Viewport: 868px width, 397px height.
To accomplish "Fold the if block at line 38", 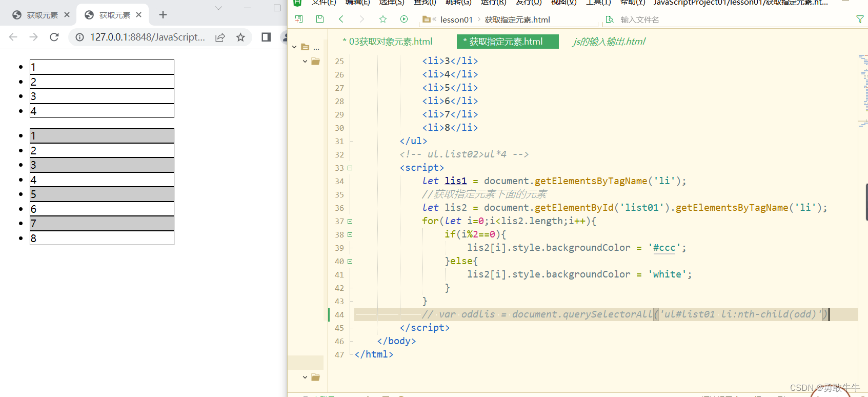I will point(350,234).
